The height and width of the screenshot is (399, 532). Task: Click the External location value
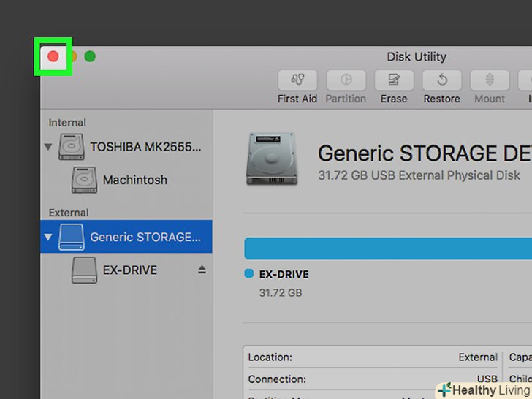pyautogui.click(x=478, y=357)
